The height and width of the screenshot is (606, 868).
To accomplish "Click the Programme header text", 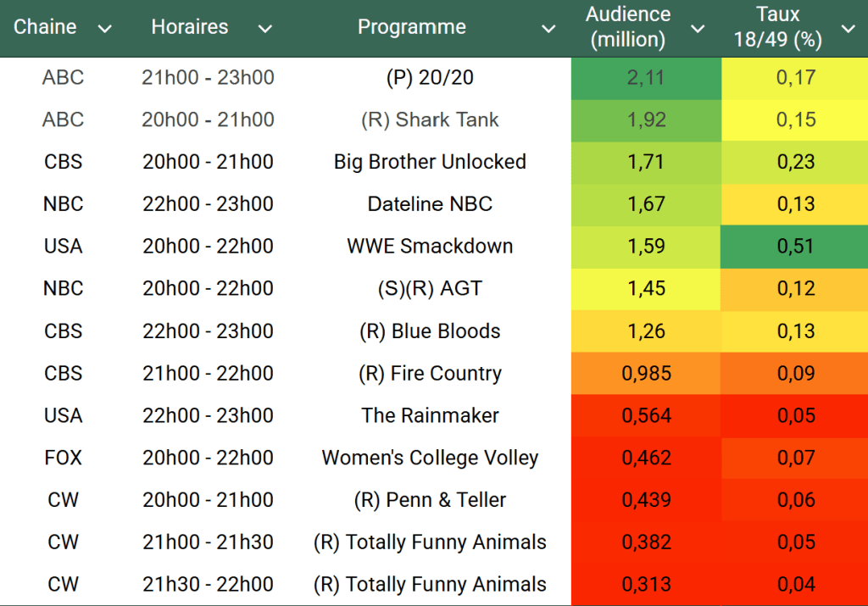I will (412, 27).
